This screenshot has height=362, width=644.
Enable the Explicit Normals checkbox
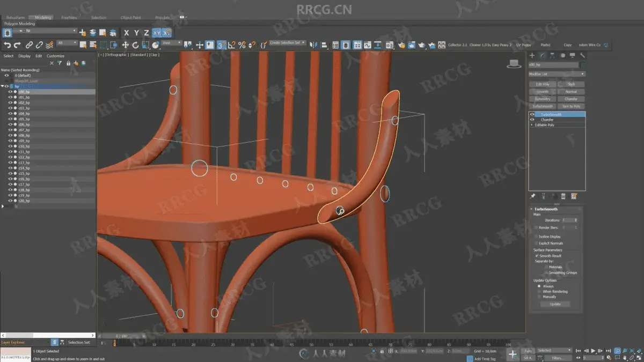537,243
